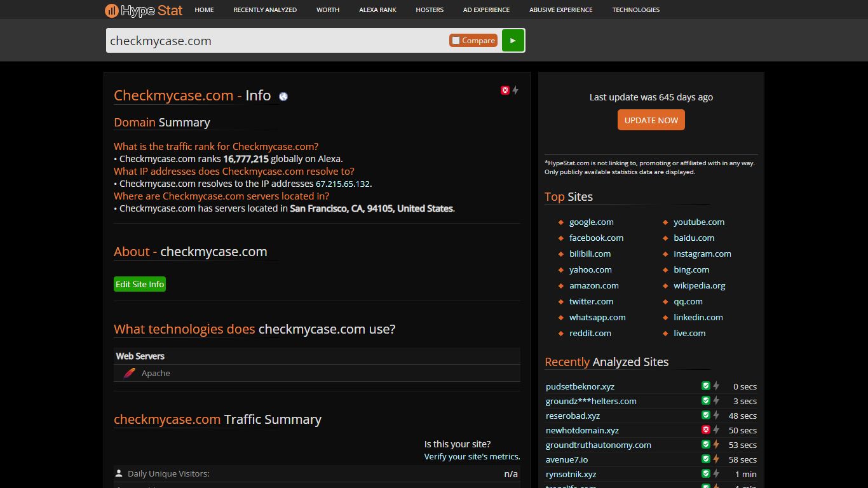Open the Ad Experience navigation item
The image size is (868, 488).
pos(486,10)
